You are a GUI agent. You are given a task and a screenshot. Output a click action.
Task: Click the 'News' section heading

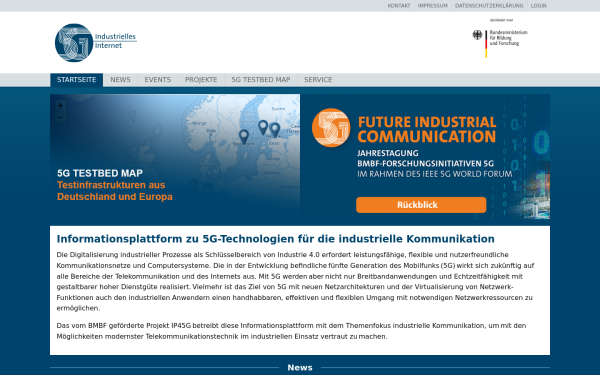click(300, 368)
